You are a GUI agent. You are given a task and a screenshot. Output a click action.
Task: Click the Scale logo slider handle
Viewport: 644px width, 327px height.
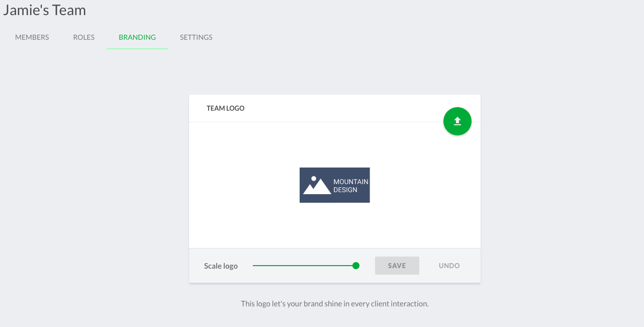[x=356, y=266]
